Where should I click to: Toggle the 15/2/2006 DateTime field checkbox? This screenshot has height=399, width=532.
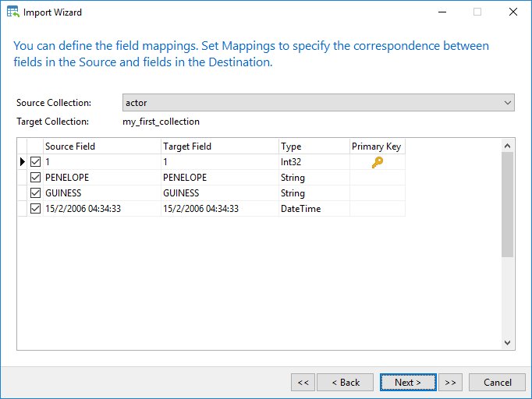35,209
